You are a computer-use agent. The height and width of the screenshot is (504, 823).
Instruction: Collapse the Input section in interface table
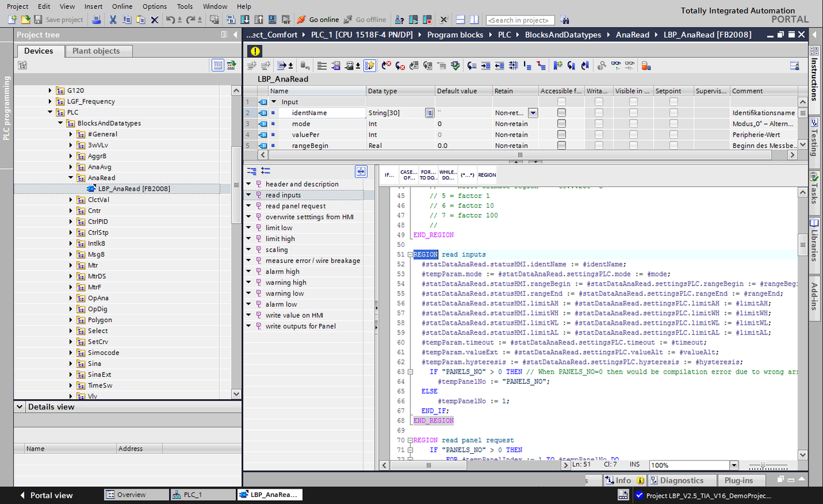273,102
